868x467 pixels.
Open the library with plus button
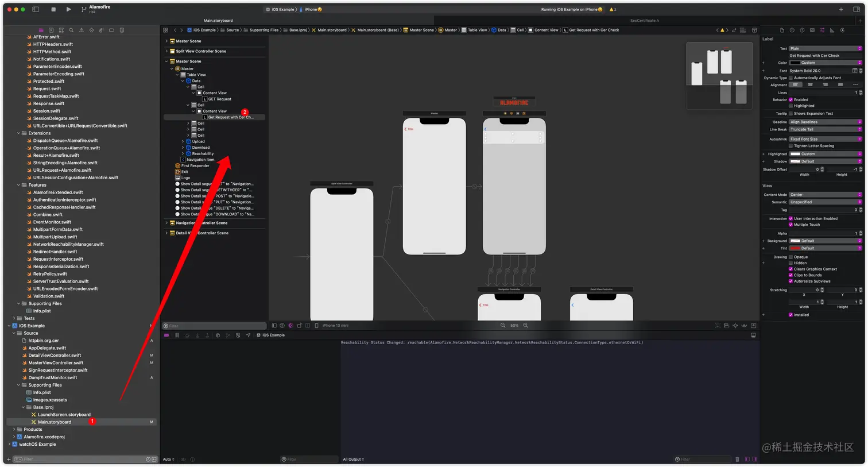841,9
